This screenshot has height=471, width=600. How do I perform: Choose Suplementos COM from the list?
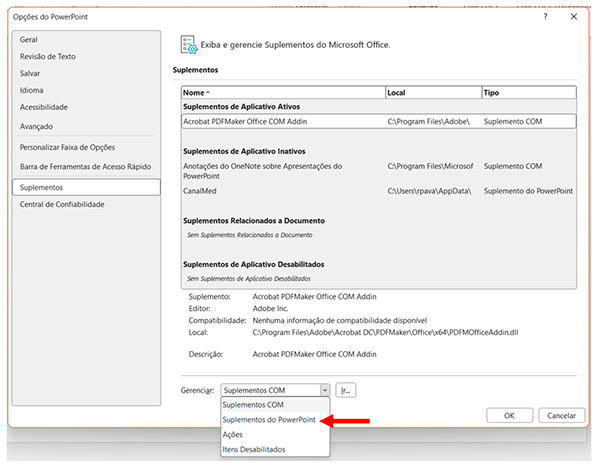point(275,405)
